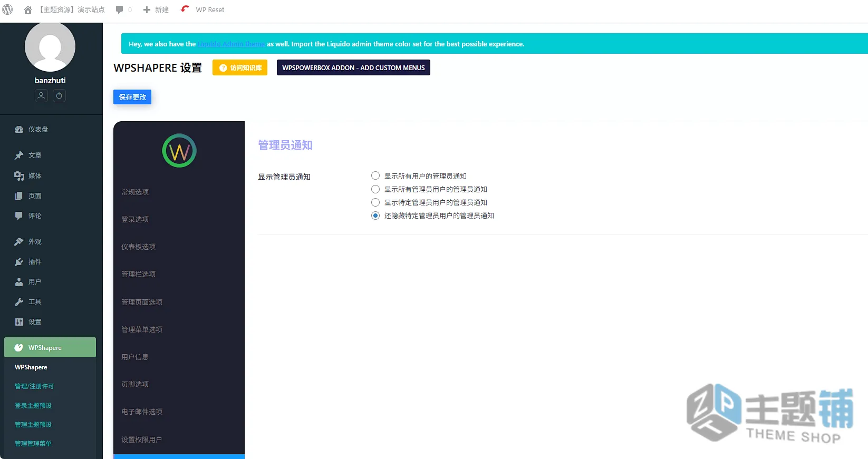This screenshot has height=459, width=868.
Task: Open the 登录主题预设 submenu entry
Action: pyautogui.click(x=33, y=406)
